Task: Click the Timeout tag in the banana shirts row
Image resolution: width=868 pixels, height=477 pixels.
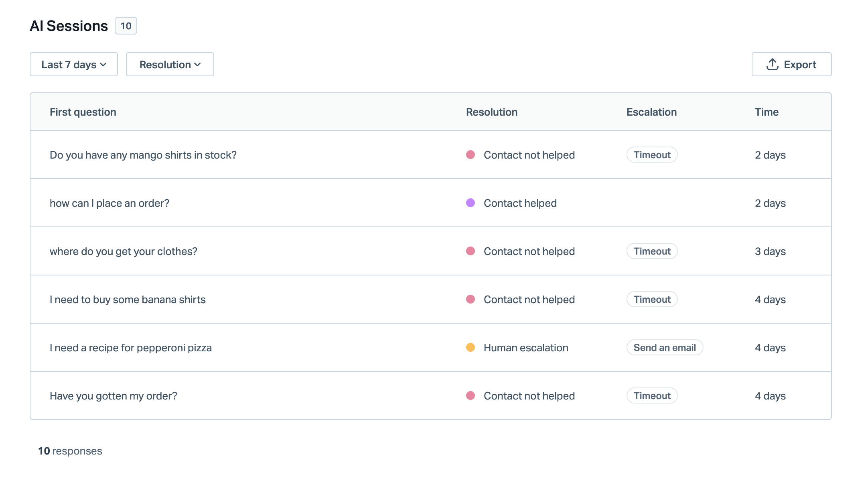Action: coord(652,299)
